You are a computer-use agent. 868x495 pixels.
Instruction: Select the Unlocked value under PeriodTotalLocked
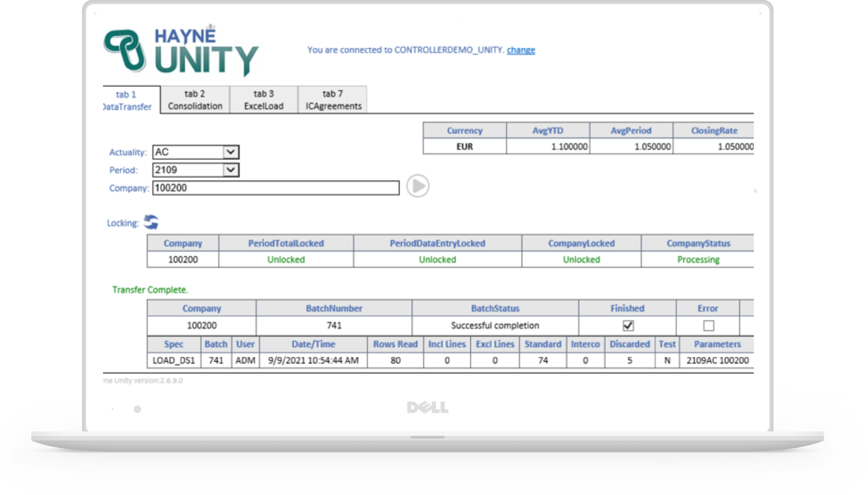[286, 259]
